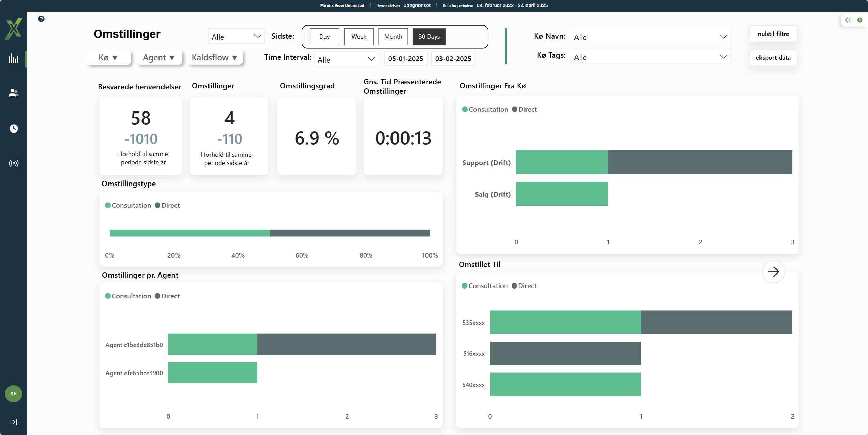Open the clock history sidebar icon
868x435 pixels.
pos(14,128)
